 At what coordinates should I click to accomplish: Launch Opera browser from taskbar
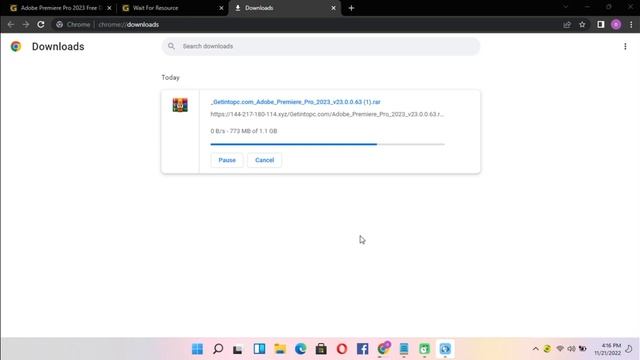pos(342,349)
